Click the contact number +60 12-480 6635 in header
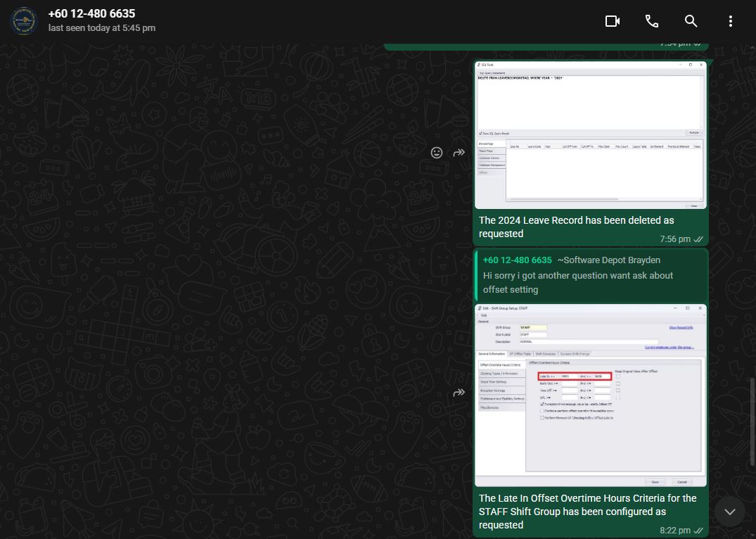The height and width of the screenshot is (539, 756). 91,13
